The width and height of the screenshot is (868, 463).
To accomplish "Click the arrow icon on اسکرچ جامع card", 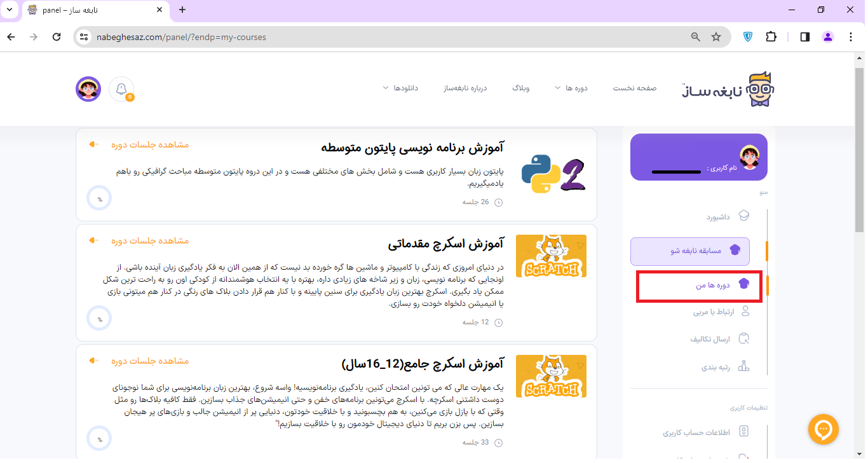I will 93,361.
